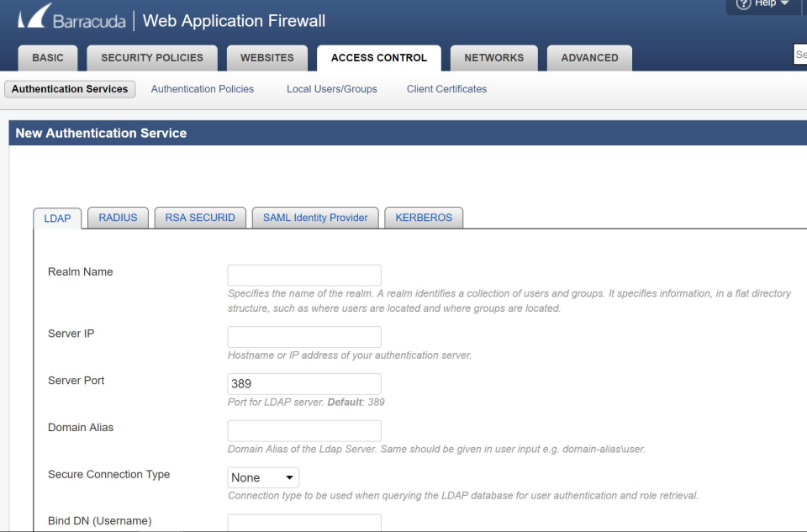Select Authentication Policies in the sub-navigation

click(202, 88)
